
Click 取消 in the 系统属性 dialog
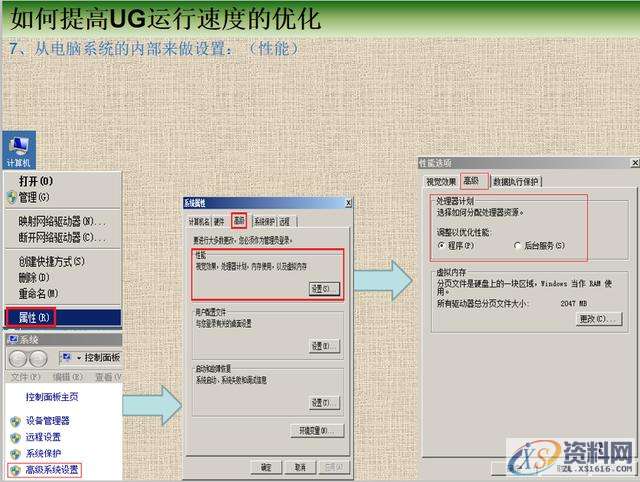(x=300, y=467)
